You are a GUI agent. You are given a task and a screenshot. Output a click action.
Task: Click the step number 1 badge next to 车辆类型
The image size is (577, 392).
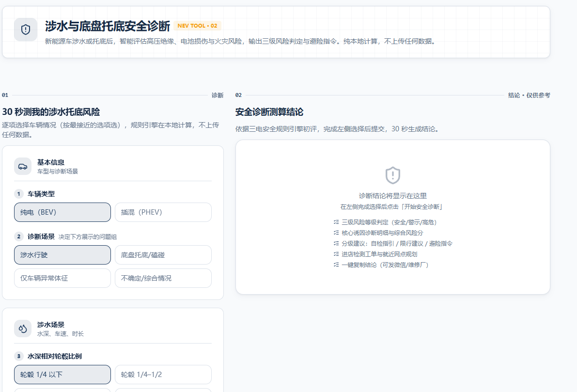point(19,194)
